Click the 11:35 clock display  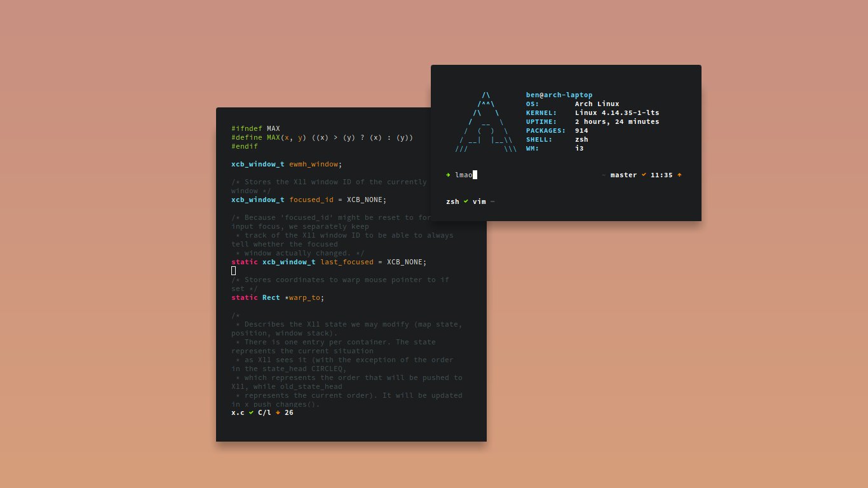[x=660, y=175]
